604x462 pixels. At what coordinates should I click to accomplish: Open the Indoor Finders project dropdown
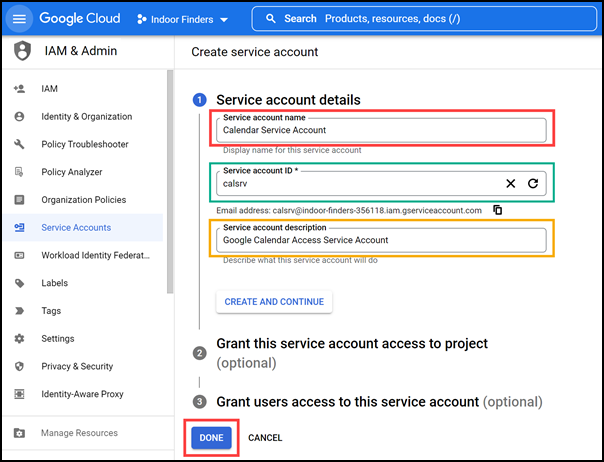[183, 19]
